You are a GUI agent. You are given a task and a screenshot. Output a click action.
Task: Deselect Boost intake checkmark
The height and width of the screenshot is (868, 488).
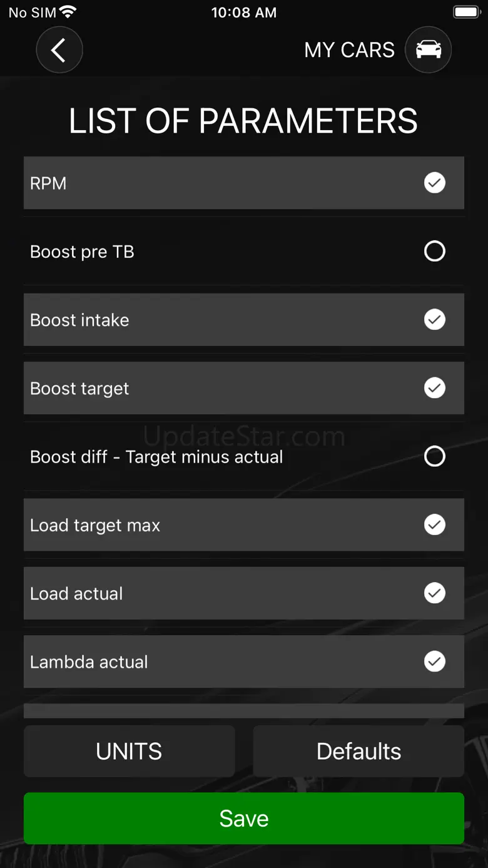(434, 320)
